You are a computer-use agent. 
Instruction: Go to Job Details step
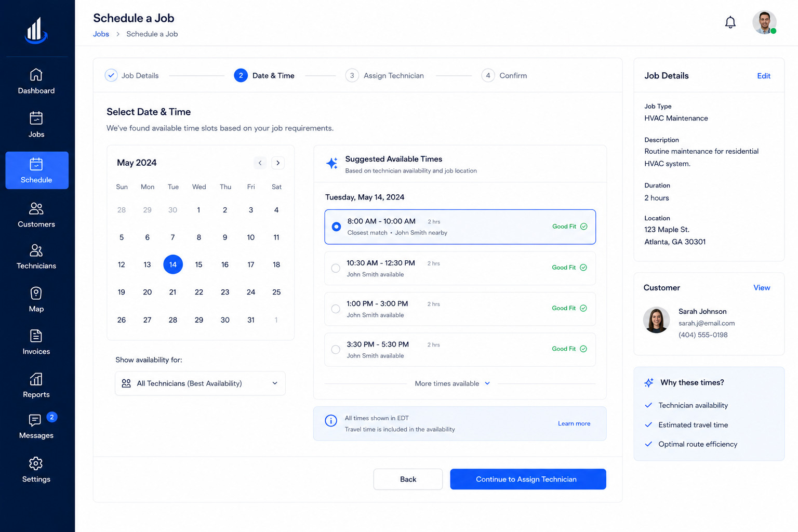(132, 75)
